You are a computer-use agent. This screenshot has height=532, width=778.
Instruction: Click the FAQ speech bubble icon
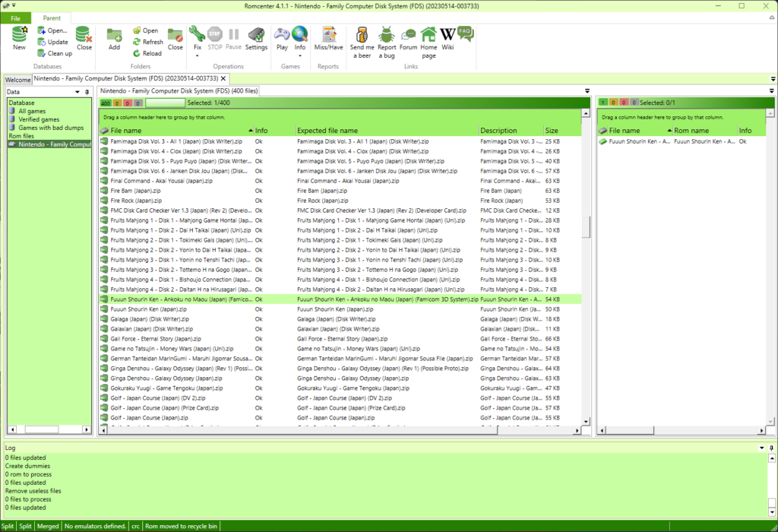click(x=466, y=33)
